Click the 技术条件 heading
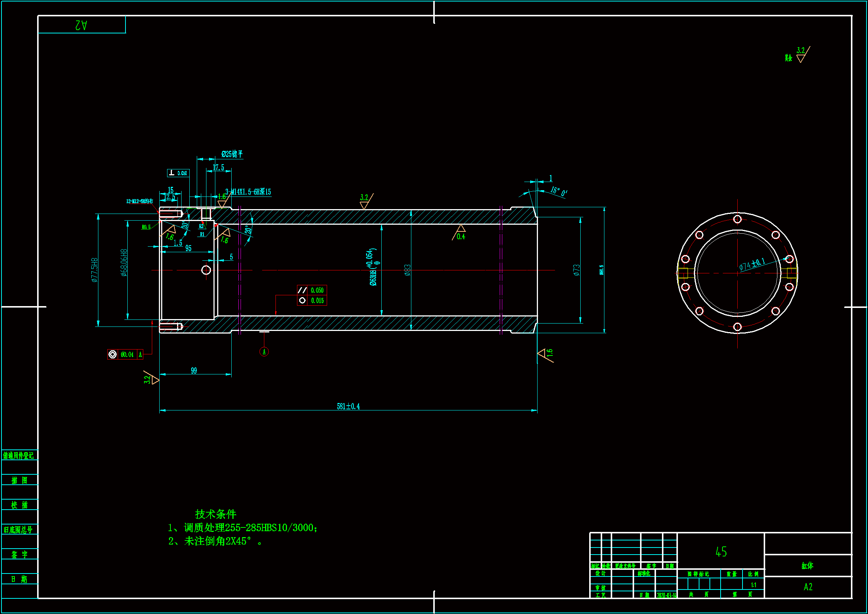 pos(215,514)
